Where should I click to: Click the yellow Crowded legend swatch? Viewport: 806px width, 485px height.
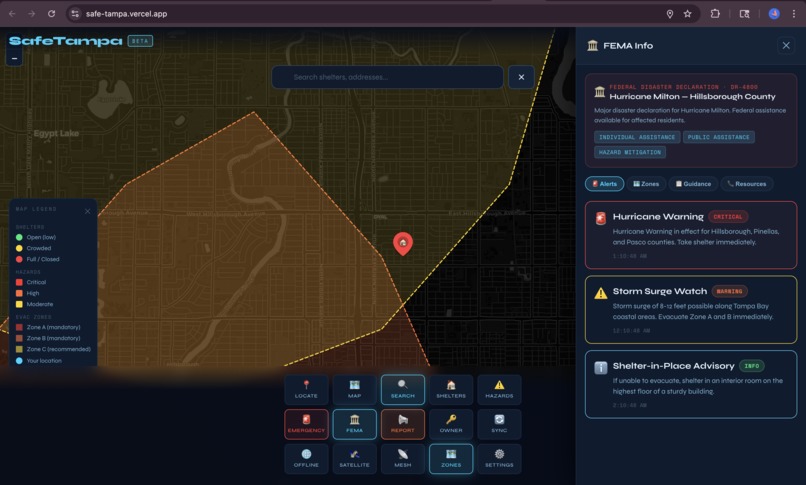click(x=19, y=248)
